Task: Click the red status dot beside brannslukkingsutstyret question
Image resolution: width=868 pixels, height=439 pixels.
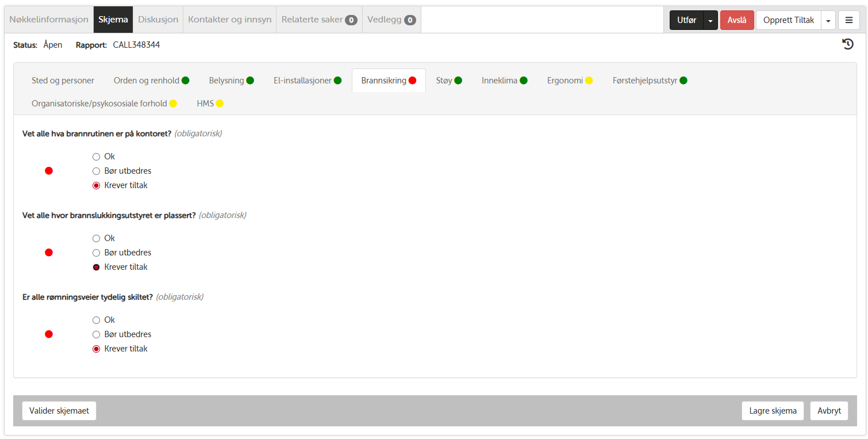Action: pos(49,253)
